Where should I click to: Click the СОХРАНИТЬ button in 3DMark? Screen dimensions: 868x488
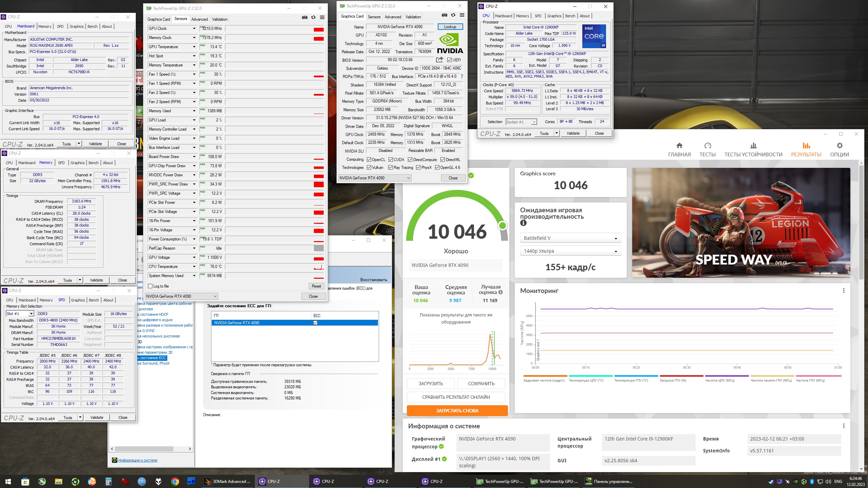pyautogui.click(x=481, y=384)
